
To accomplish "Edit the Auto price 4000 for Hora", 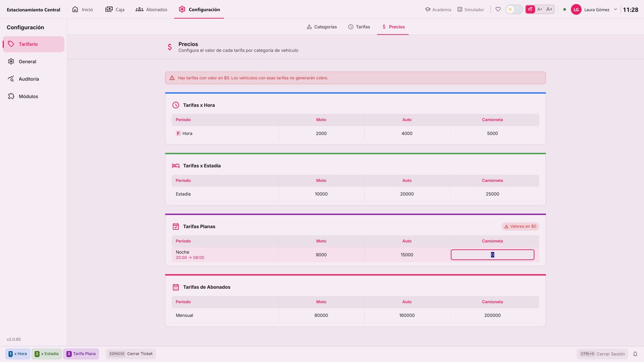I will point(407,134).
